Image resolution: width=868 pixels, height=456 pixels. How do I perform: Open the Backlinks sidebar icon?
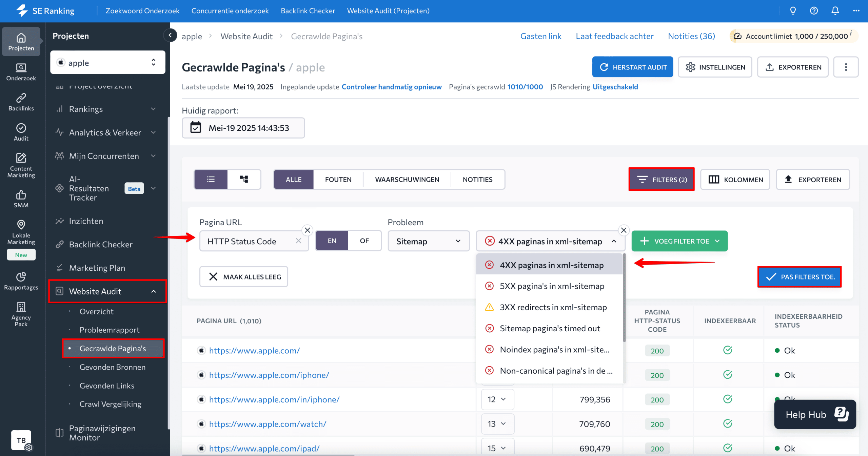coord(21,102)
